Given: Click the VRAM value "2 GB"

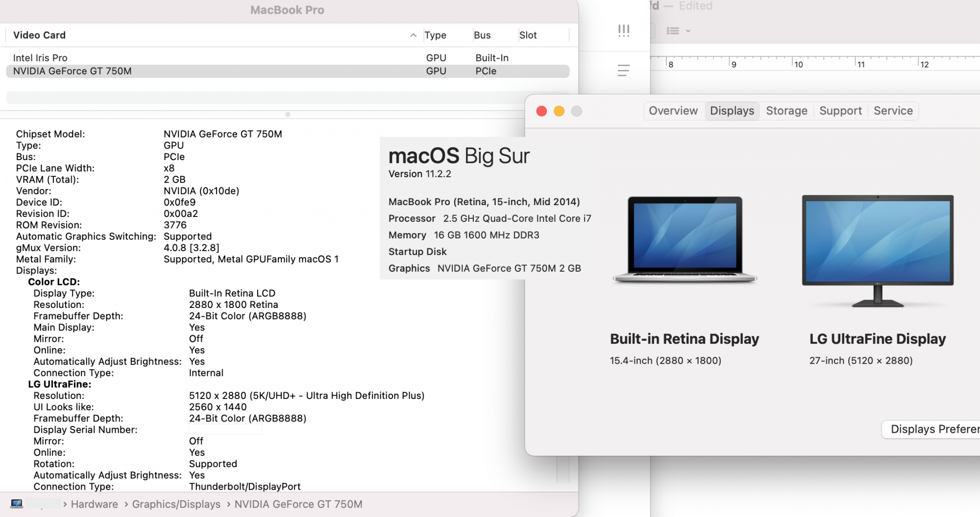Looking at the screenshot, I should coord(174,180).
